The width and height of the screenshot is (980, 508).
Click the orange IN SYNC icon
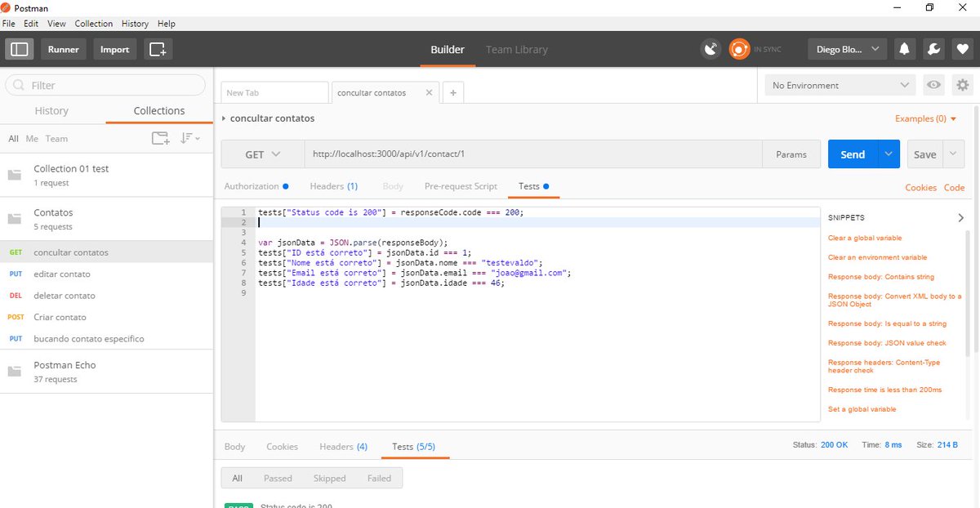point(739,49)
